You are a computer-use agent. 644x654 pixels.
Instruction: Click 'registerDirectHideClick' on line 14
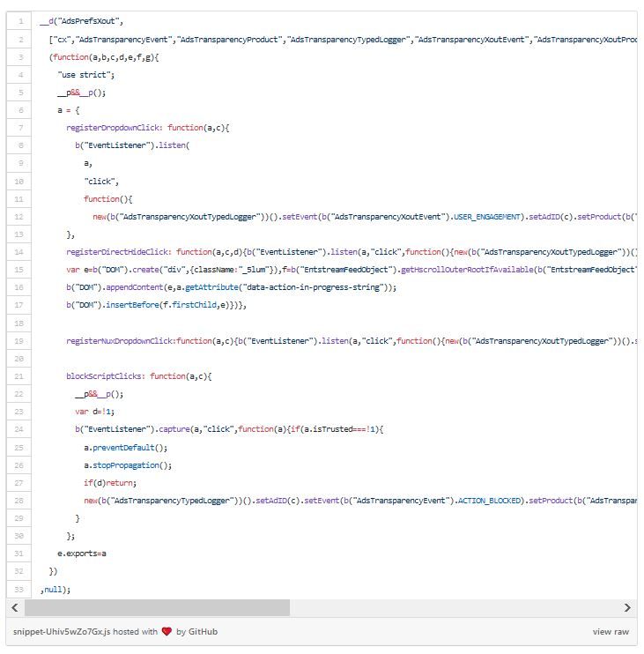click(117, 252)
